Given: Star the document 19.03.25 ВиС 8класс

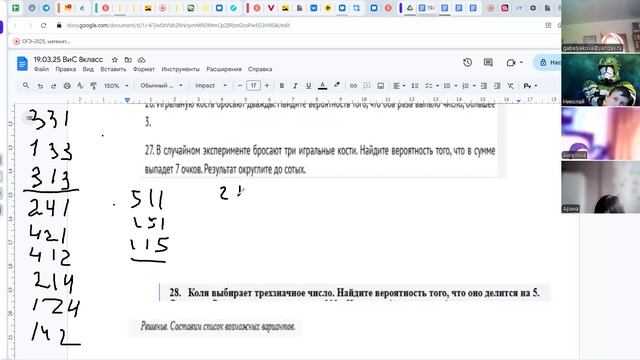Looking at the screenshot, I should 115,60.
